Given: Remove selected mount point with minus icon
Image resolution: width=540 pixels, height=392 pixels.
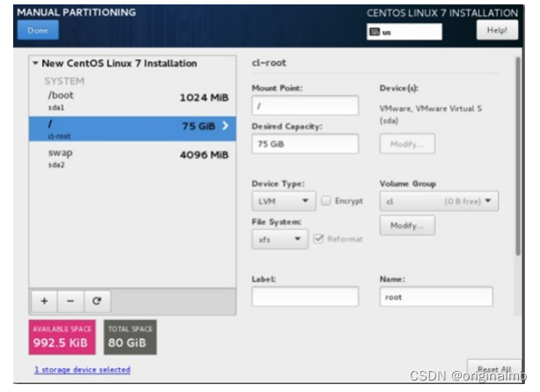Looking at the screenshot, I should click(70, 301).
